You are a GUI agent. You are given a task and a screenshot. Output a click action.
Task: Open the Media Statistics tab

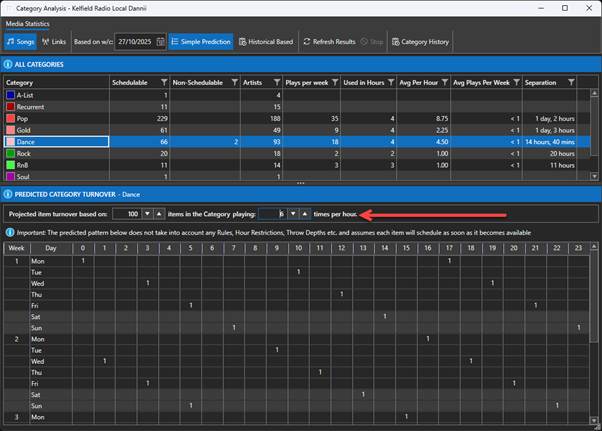click(x=28, y=24)
